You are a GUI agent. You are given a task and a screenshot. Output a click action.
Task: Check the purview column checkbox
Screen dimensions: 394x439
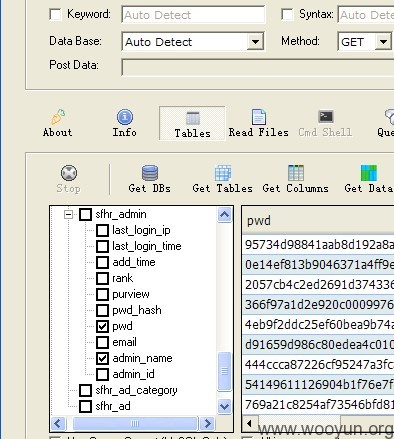click(x=102, y=294)
